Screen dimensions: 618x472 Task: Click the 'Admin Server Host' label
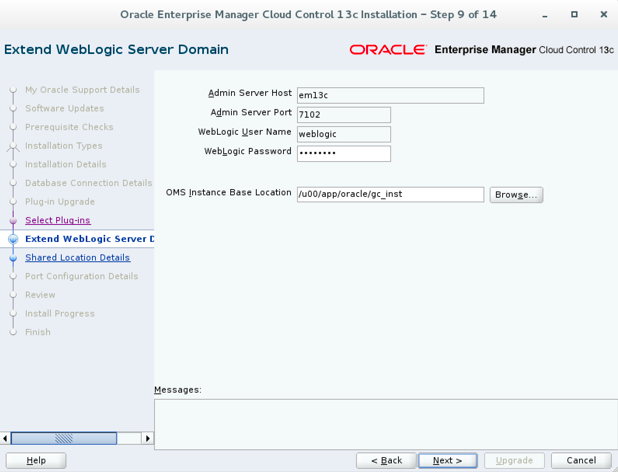[250, 93]
